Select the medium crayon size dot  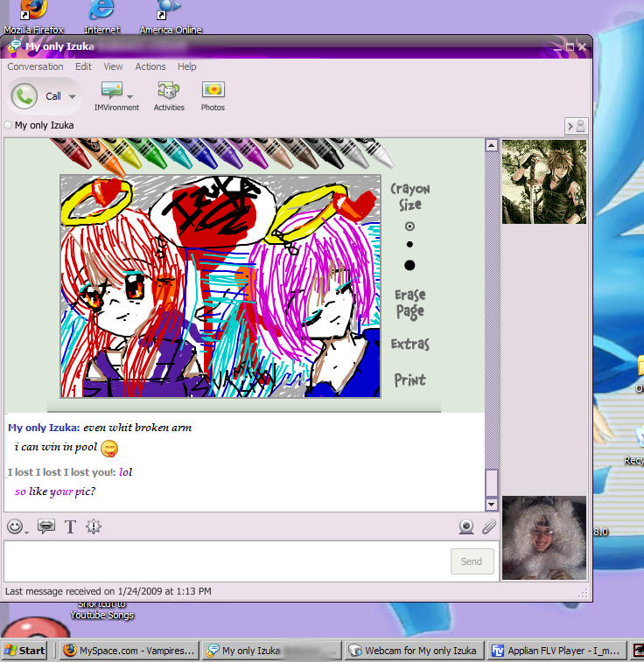tap(409, 245)
